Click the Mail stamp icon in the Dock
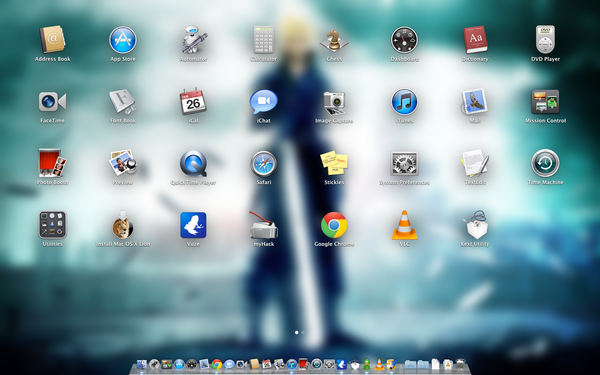The height and width of the screenshot is (375, 600). (x=204, y=364)
